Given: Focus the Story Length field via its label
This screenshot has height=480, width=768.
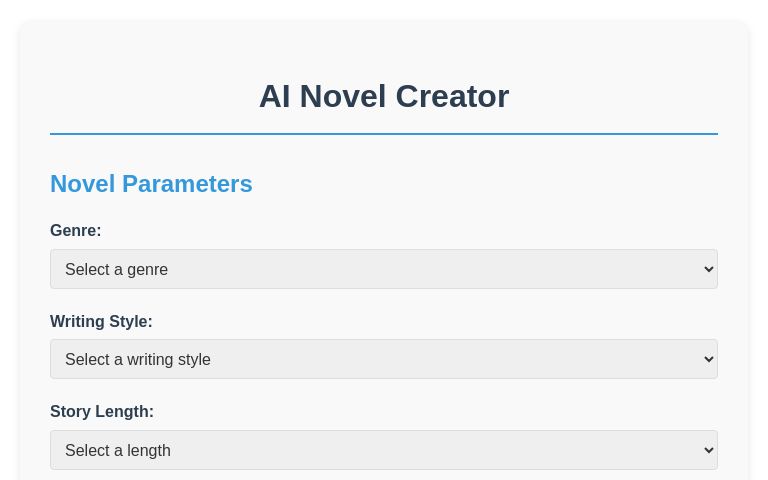Looking at the screenshot, I should [x=102, y=412].
